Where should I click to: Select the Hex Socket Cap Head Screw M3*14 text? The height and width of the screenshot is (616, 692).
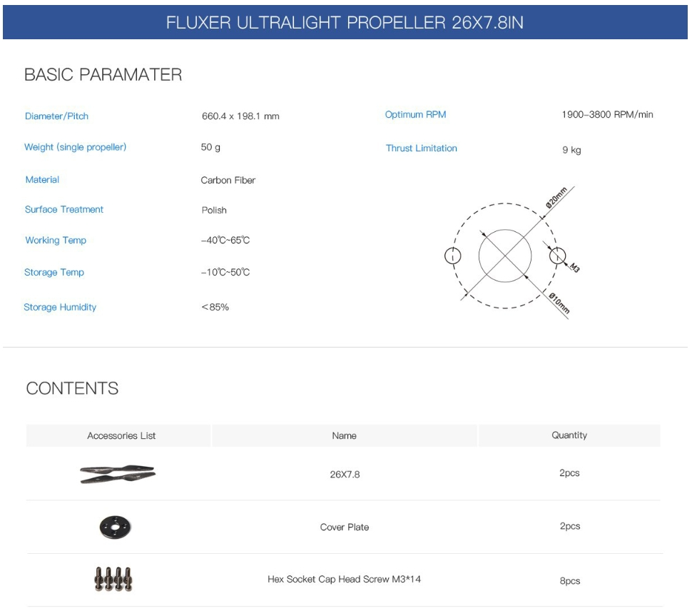point(345,579)
